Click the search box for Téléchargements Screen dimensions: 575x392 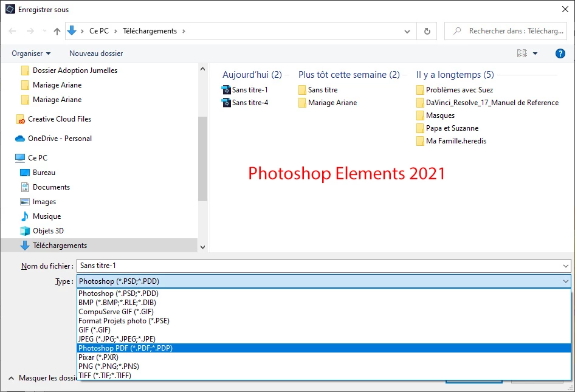click(505, 31)
